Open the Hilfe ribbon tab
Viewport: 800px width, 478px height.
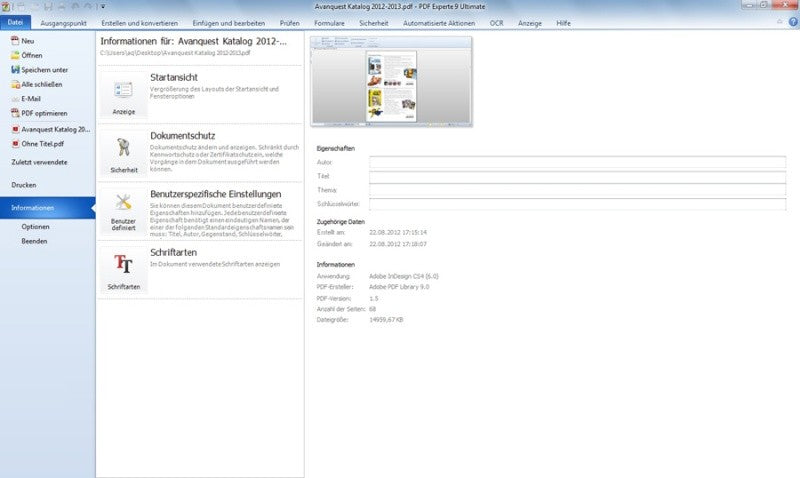[563, 23]
